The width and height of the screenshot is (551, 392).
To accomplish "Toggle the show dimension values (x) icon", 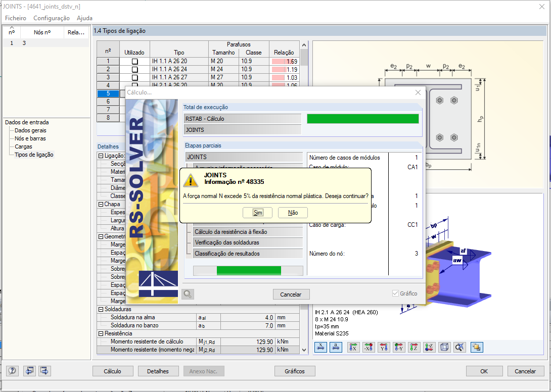I will click(320, 348).
